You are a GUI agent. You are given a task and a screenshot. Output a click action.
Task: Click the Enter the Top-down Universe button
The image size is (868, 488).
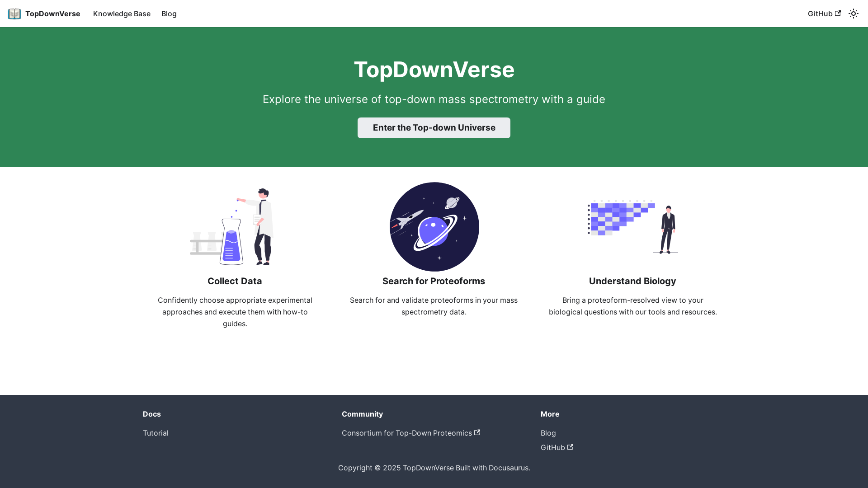click(434, 128)
